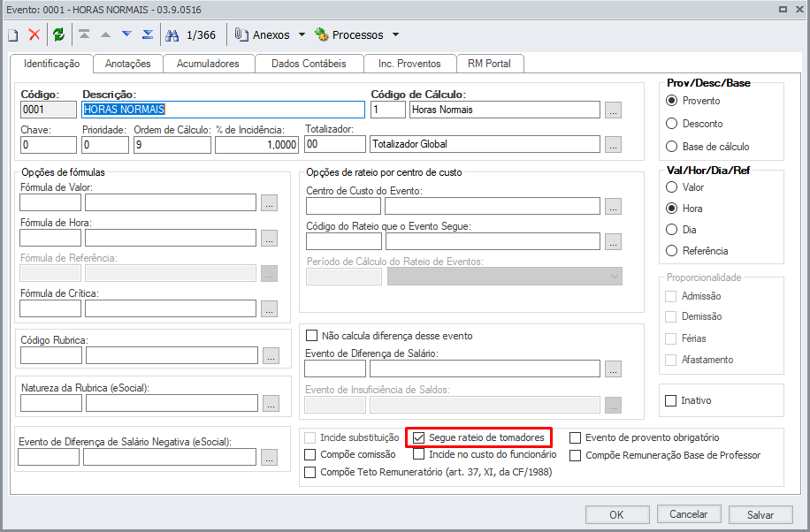Click the new record page icon

[13, 35]
